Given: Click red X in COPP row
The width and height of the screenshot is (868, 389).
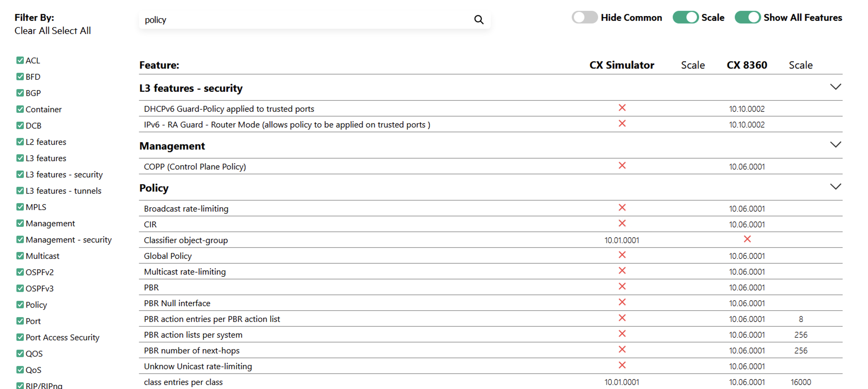Looking at the screenshot, I should click(622, 165).
